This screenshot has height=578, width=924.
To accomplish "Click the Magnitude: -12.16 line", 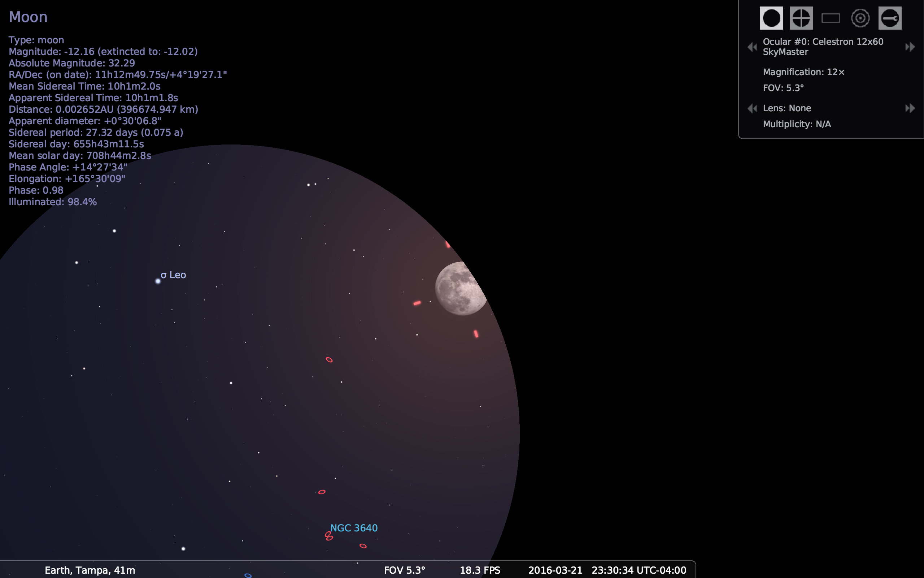I will coord(103,52).
